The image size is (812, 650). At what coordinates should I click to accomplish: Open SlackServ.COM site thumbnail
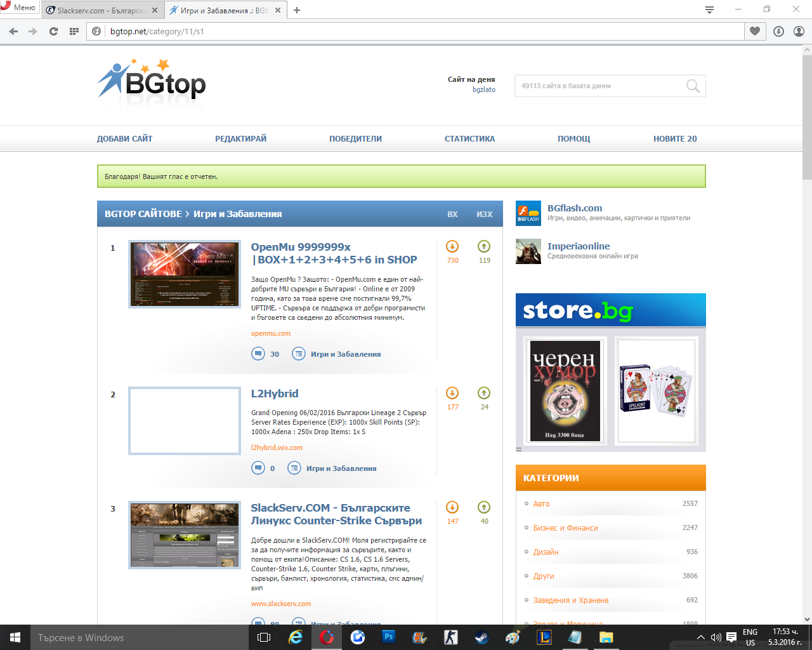pos(185,535)
